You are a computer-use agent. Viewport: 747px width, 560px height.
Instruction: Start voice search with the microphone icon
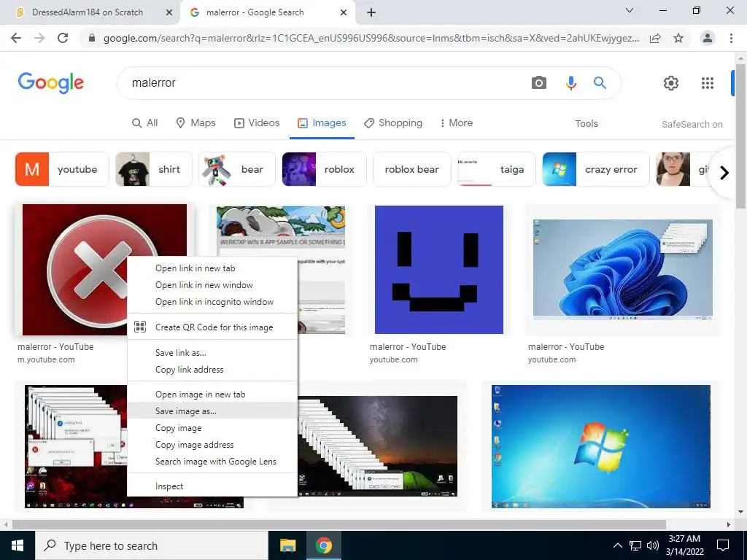570,83
